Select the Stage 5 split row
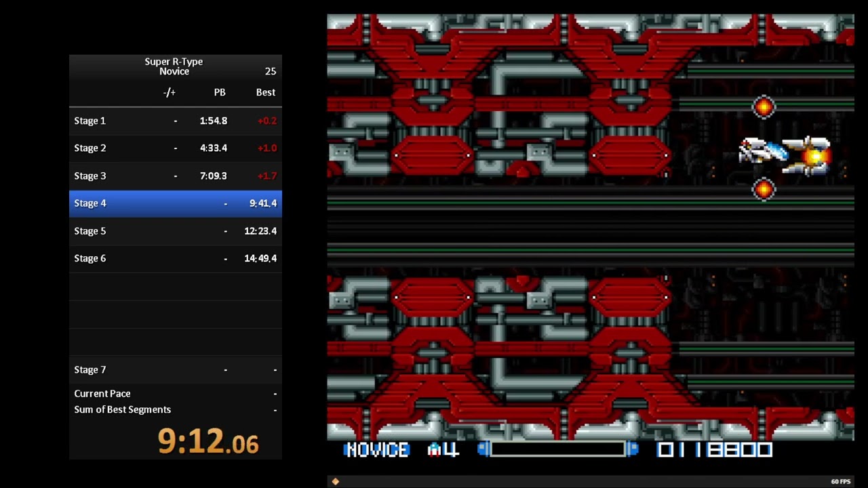The image size is (868, 488). [176, 231]
